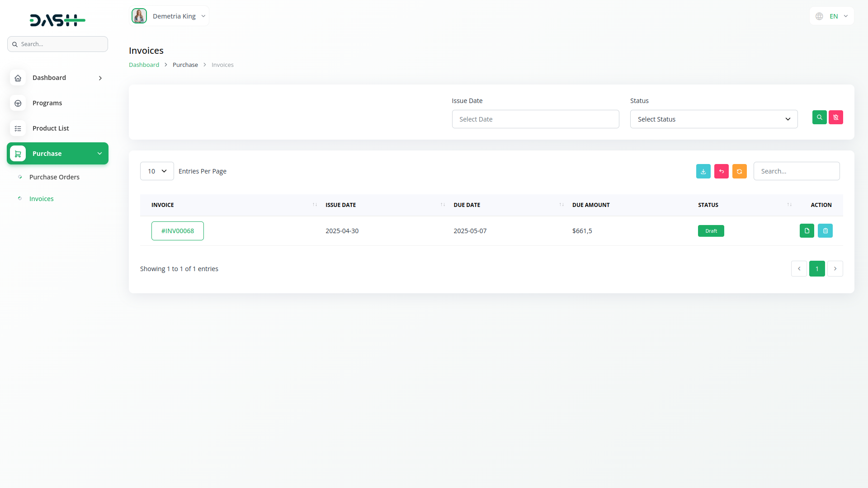The height and width of the screenshot is (488, 868).
Task: Click the pink clear filter icon
Action: pyautogui.click(x=835, y=117)
